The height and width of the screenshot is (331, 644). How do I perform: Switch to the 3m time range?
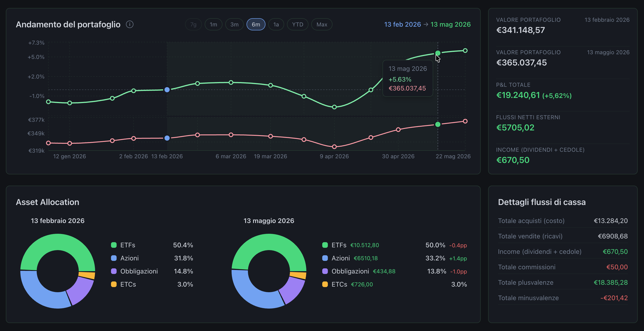click(234, 25)
